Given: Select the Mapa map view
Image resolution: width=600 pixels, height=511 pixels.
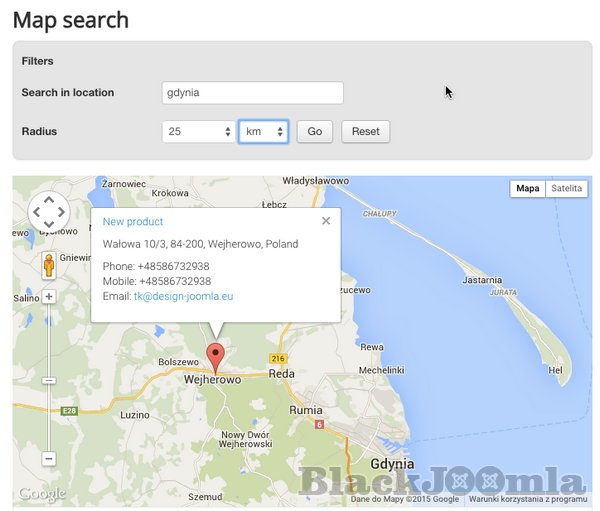Looking at the screenshot, I should (x=528, y=188).
